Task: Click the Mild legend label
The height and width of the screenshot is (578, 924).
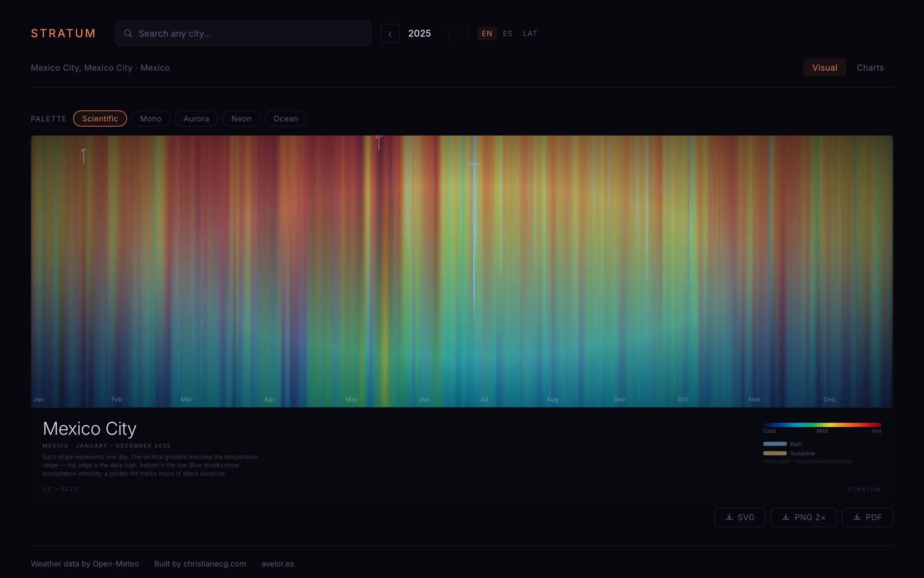Action: click(x=822, y=431)
